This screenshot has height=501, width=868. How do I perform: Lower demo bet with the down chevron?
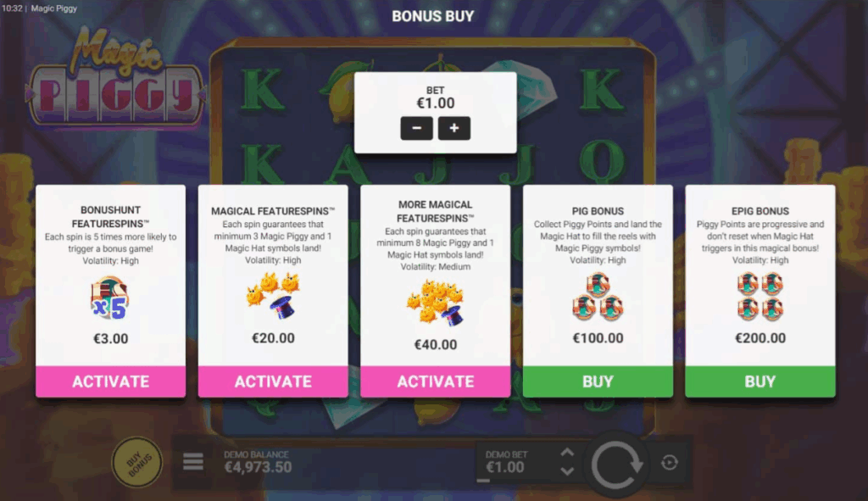click(x=567, y=471)
